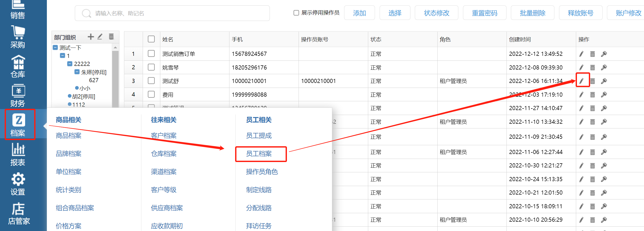
Task: Check the box for 测试舒
Action: pyautogui.click(x=151, y=81)
